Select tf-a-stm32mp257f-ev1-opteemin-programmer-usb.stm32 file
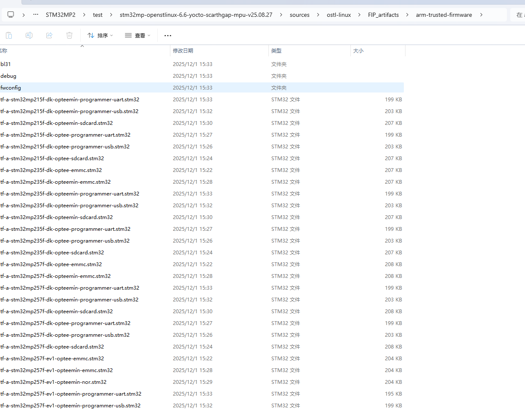The image size is (525, 420). (x=202, y=406)
